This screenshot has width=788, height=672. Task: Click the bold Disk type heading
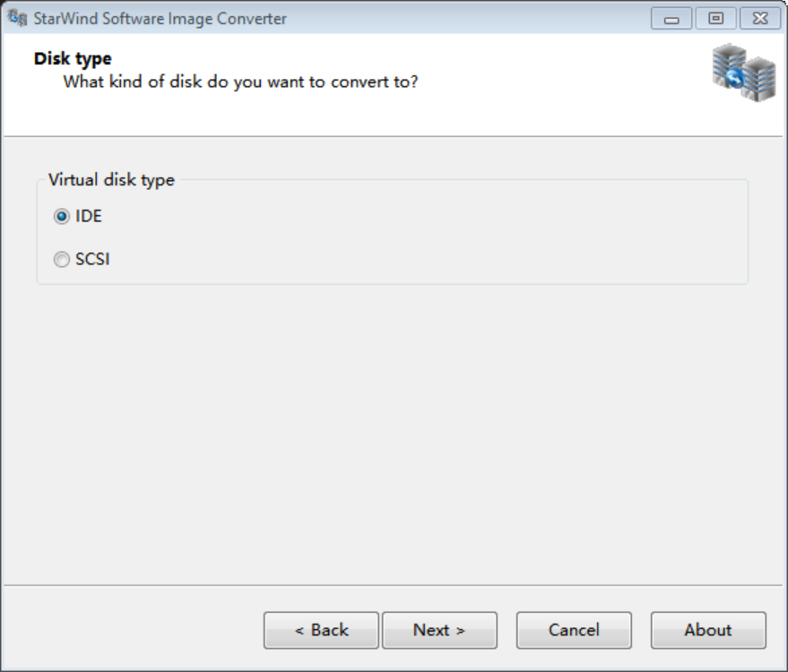click(73, 59)
